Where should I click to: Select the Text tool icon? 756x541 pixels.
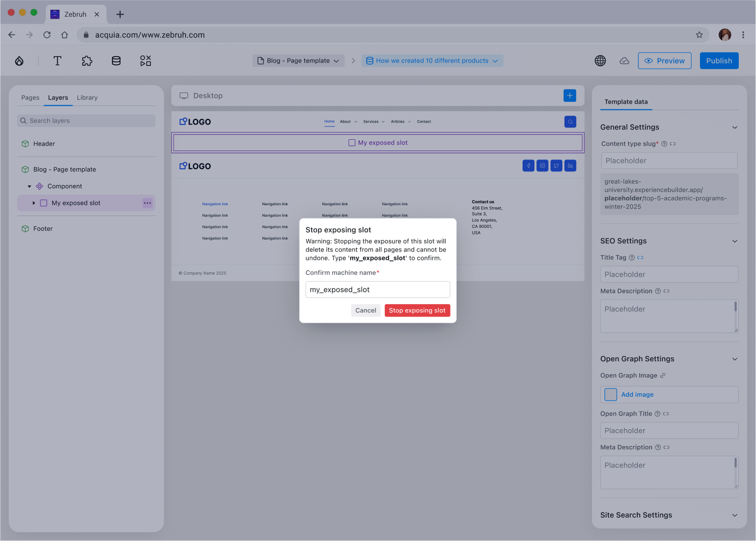pyautogui.click(x=57, y=61)
